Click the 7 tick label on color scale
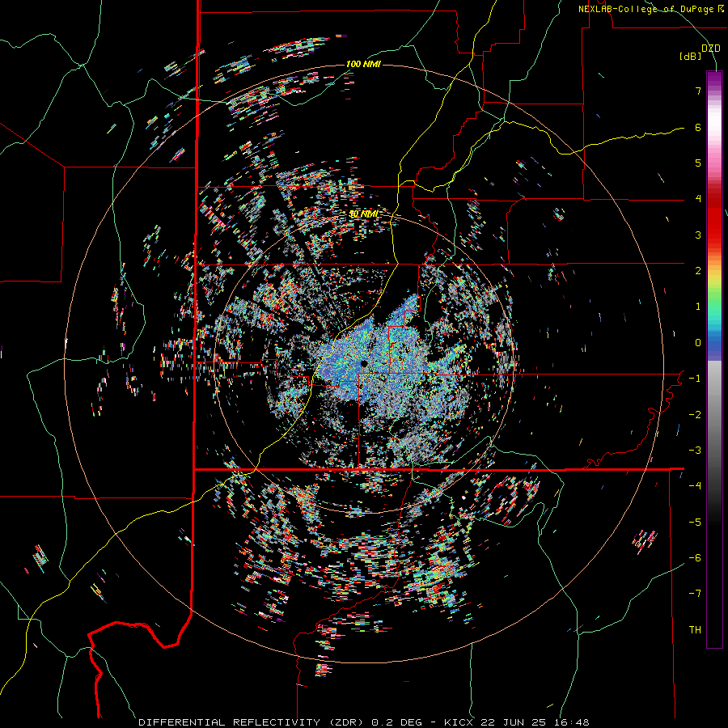The height and width of the screenshot is (728, 728). coord(698,91)
